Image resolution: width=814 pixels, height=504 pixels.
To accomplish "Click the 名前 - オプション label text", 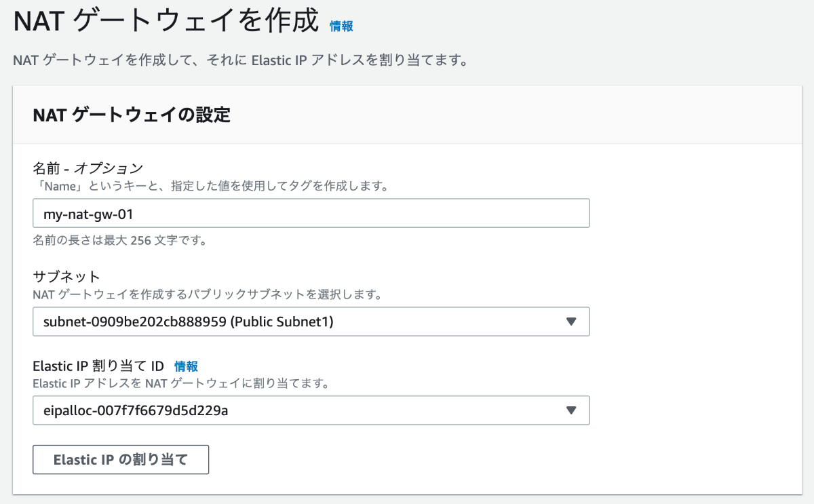I will (x=88, y=168).
